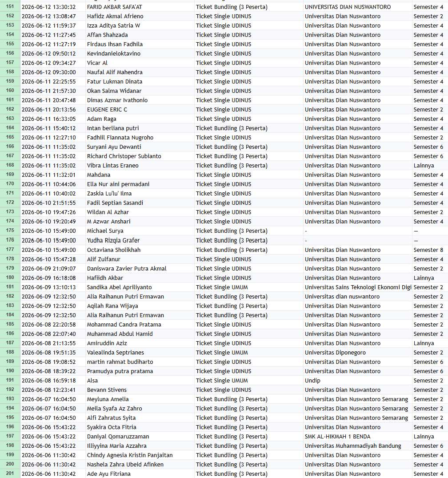Click Intan berliana putri's ticket type cell
Screen dimensions: 448x478
point(249,128)
